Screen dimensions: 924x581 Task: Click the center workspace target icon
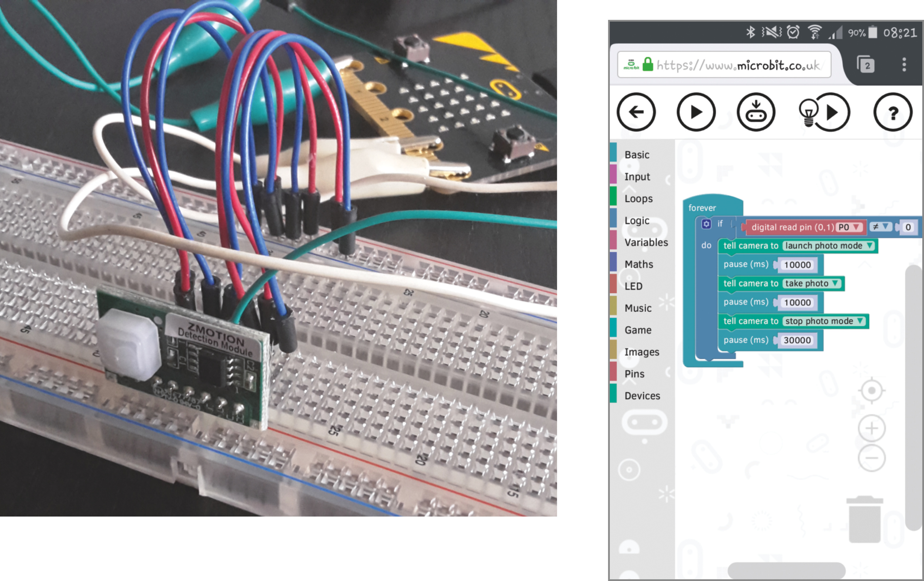point(871,390)
